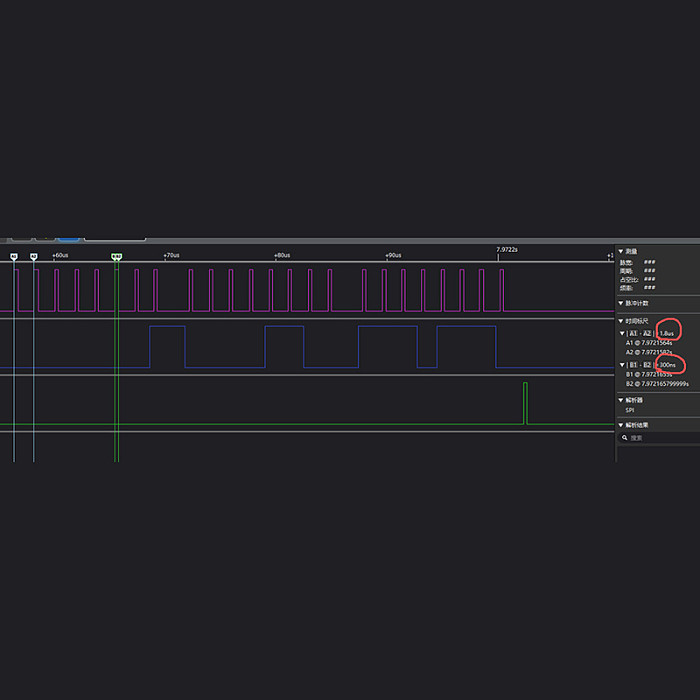Screen dimensions: 700x700
Task: Collapse the 解析结果 decode results section
Action: coord(621,425)
